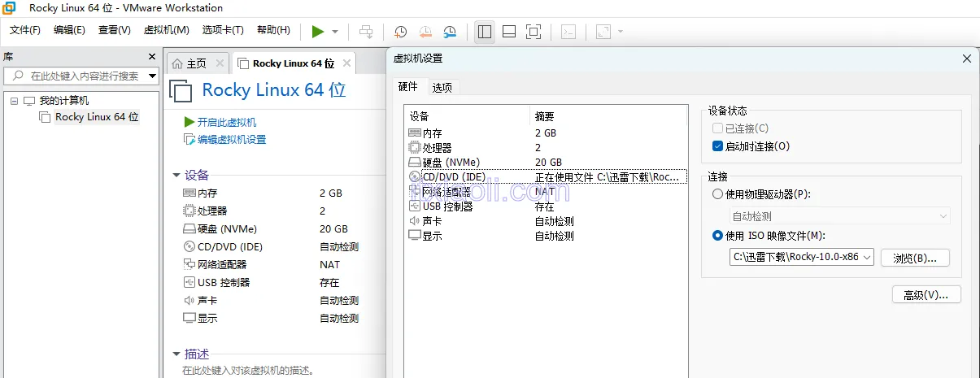Open the snapshot manager icon
Viewport: 980px width, 378px height.
[x=450, y=32]
